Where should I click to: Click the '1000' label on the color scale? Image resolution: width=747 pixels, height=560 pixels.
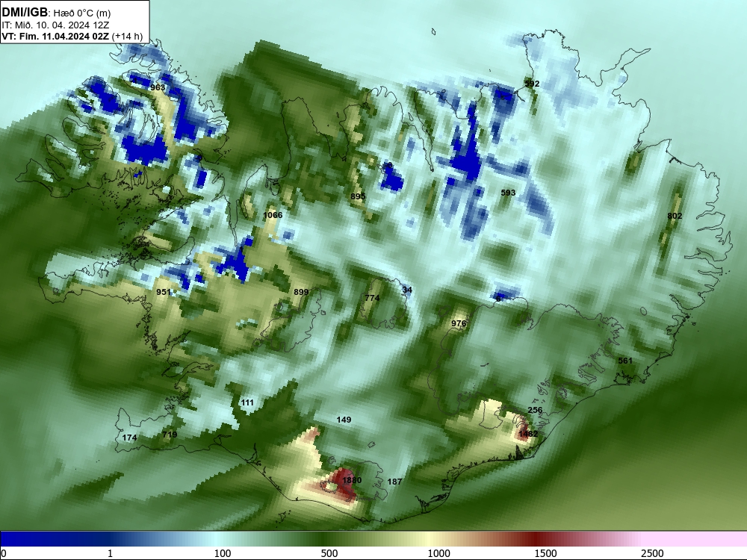(x=438, y=553)
